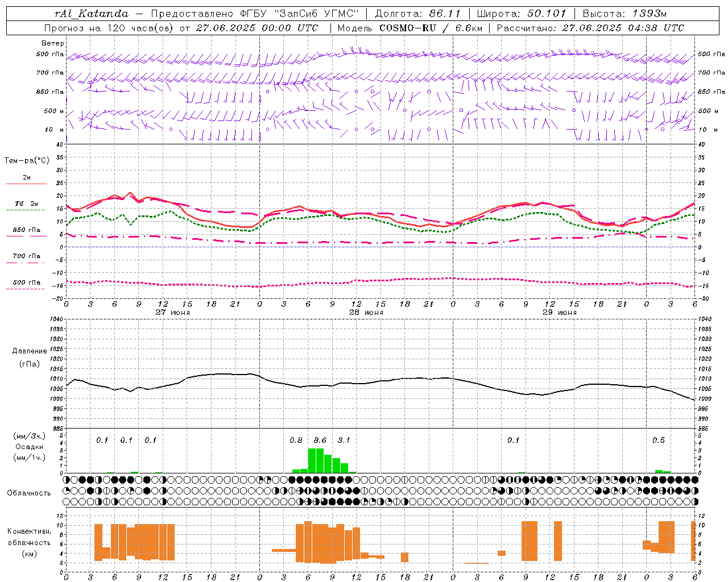Click the Тем-ра(°C) panel label
Image resolution: width=728 pixels, height=582 pixels.
click(x=27, y=161)
